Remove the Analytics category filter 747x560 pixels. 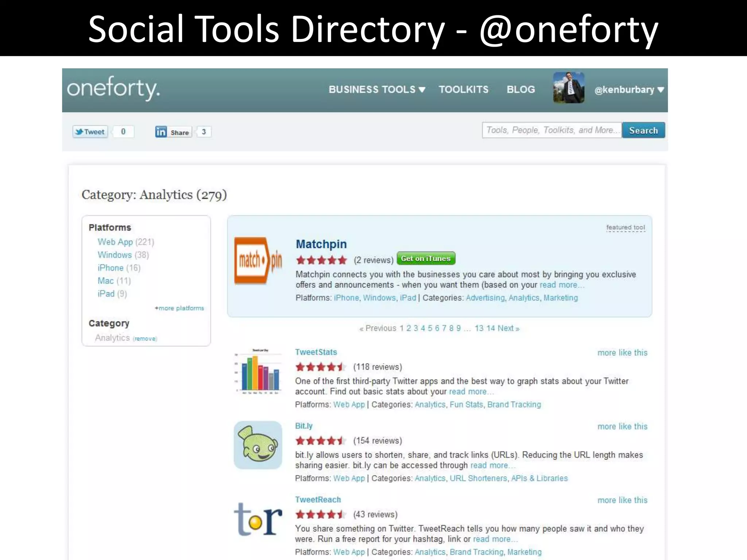coord(145,339)
